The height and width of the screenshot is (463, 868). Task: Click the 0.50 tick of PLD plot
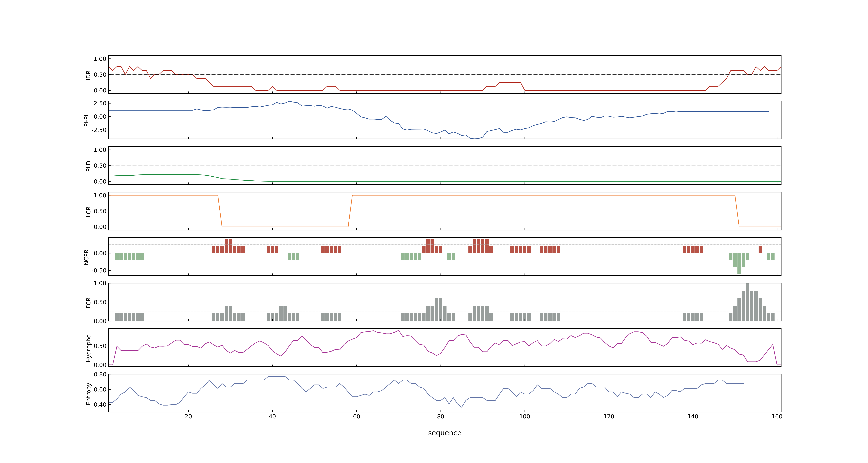point(100,166)
